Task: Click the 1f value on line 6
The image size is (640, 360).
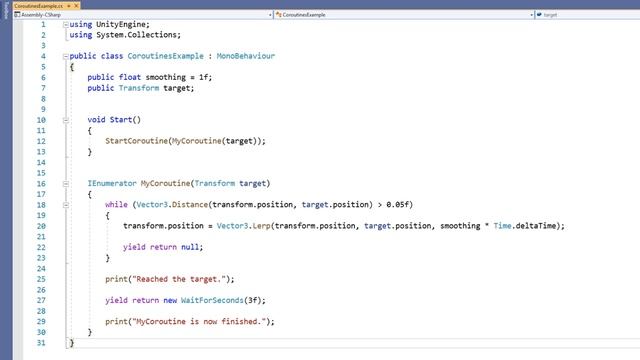Action: (203, 78)
